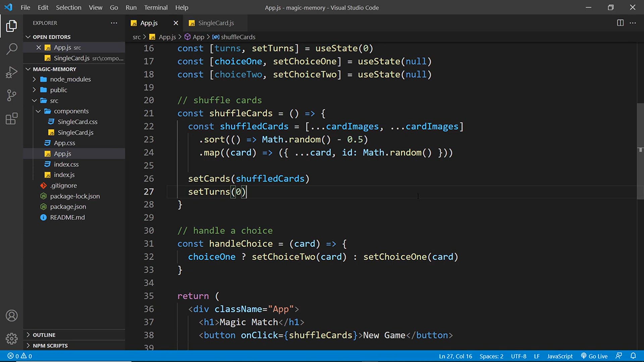Click the VS Code logo icon
644x362 pixels.
[8, 7]
